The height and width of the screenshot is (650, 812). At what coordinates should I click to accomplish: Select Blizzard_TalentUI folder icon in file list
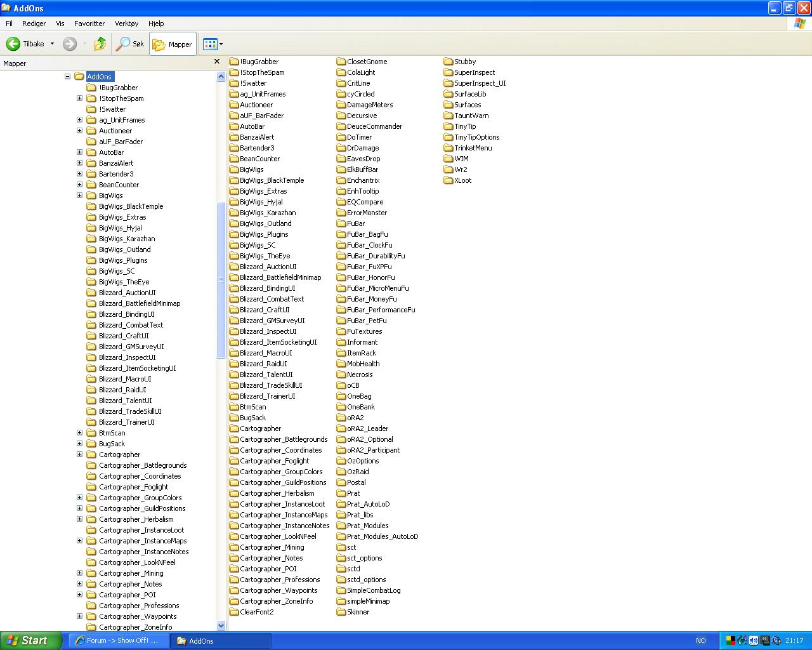pos(234,375)
